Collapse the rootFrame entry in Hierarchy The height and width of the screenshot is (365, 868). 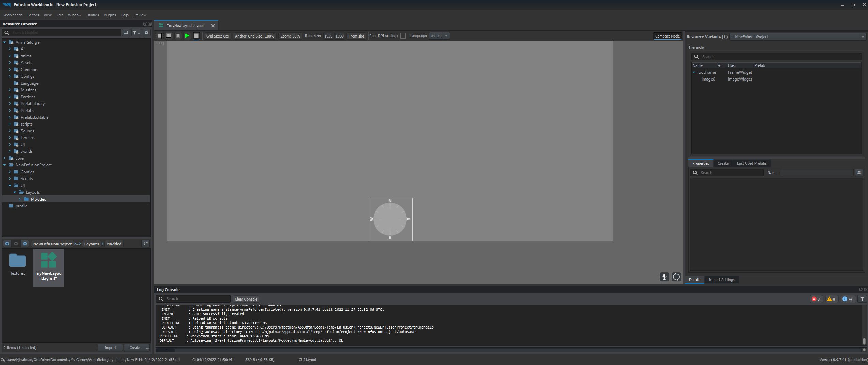(694, 72)
